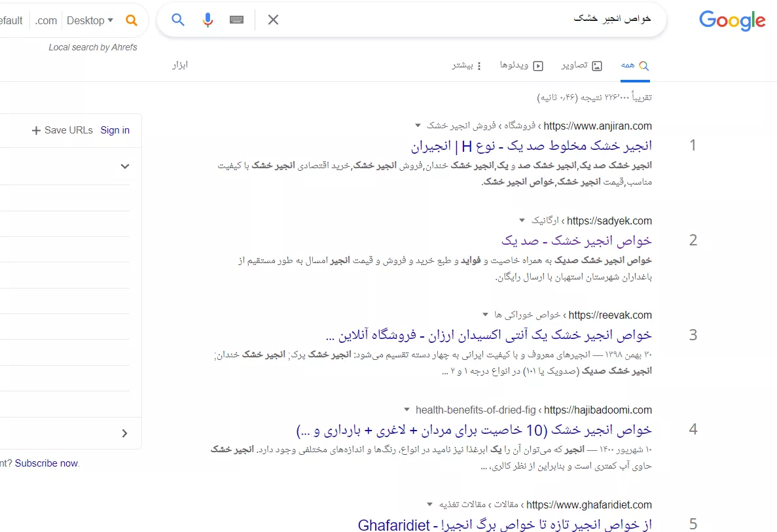Image resolution: width=777 pixels, height=532 pixels.
Task: Click the Images tab picture icon
Action: tap(597, 66)
